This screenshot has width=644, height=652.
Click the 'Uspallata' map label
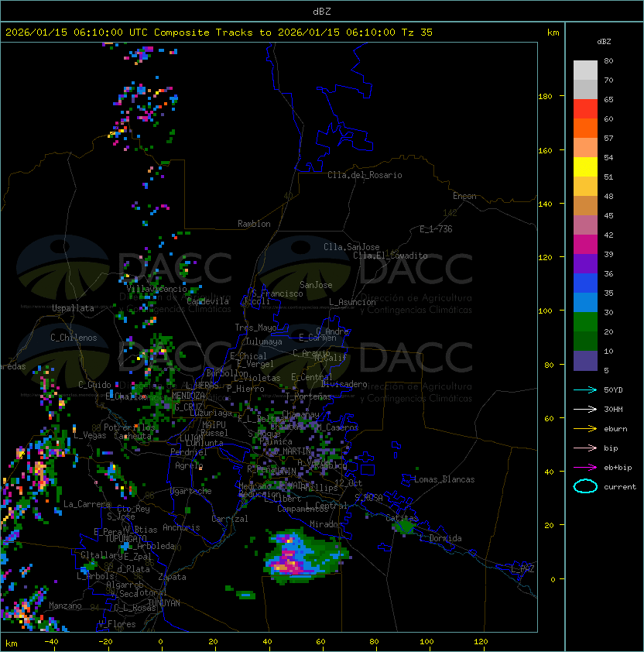73,308
